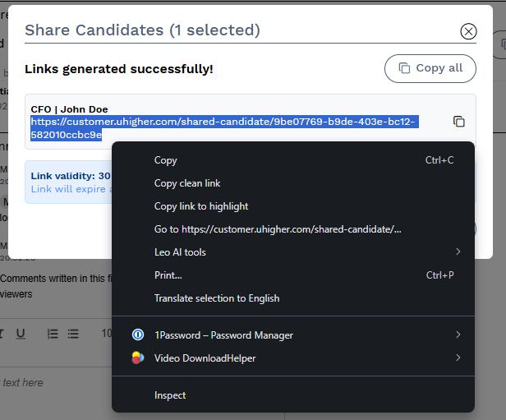Screen dimensions: 506x420
Task: Click the Video DownloadHelper icon
Action: point(138,358)
